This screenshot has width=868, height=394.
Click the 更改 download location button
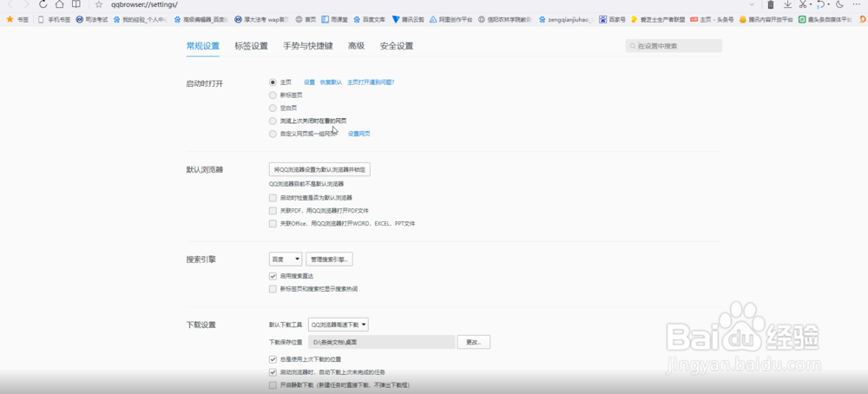(473, 342)
